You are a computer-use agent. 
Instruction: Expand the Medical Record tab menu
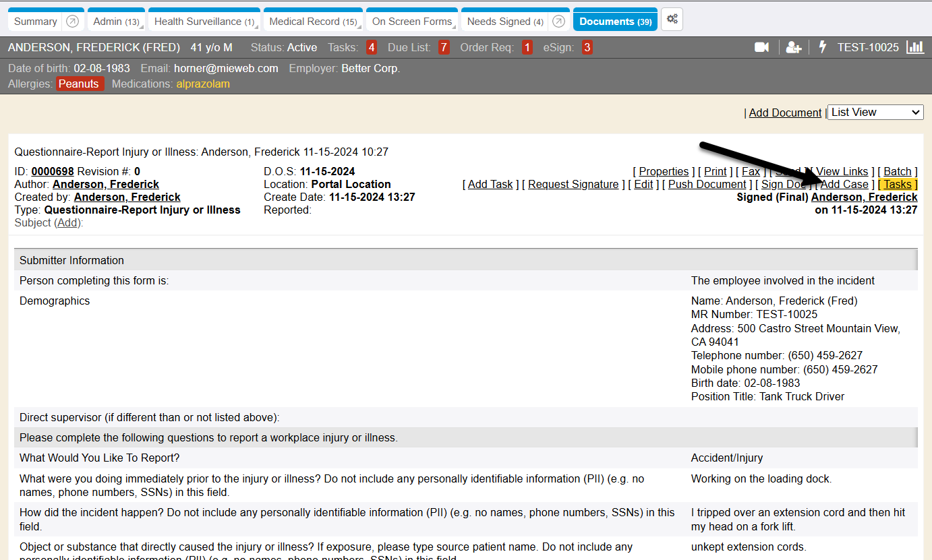click(313, 22)
